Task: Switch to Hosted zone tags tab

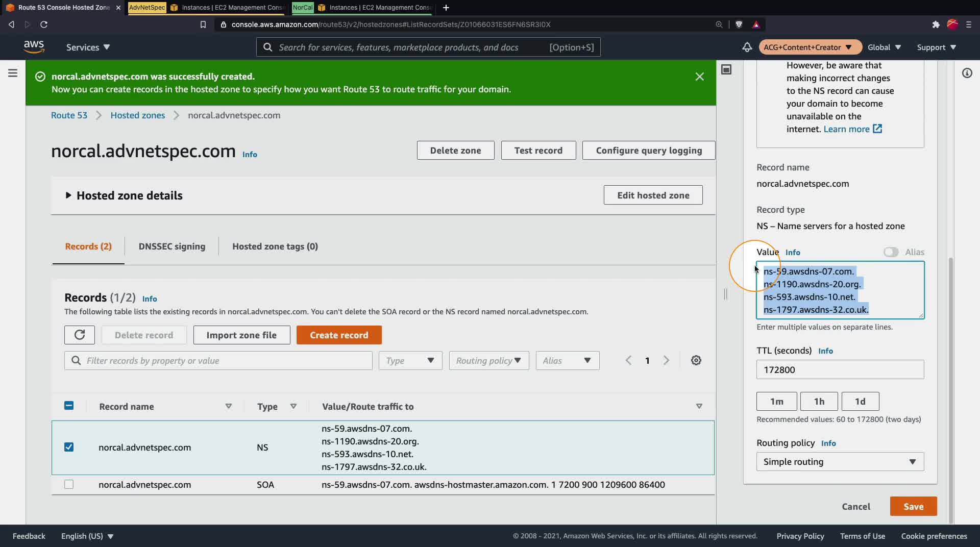Action: pyautogui.click(x=275, y=246)
